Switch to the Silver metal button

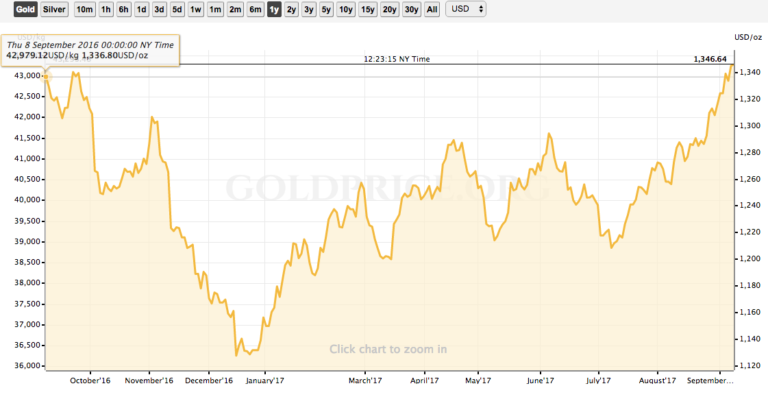coord(54,9)
